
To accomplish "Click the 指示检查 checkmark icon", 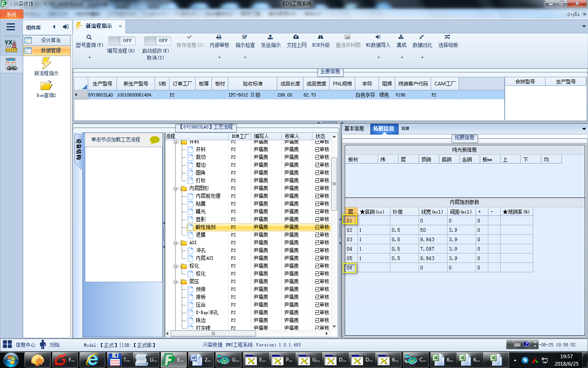I will click(245, 37).
